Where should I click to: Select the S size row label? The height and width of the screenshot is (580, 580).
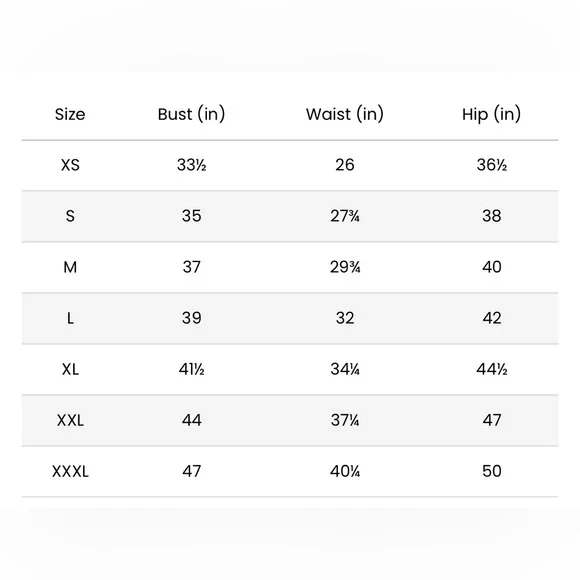coord(70,216)
